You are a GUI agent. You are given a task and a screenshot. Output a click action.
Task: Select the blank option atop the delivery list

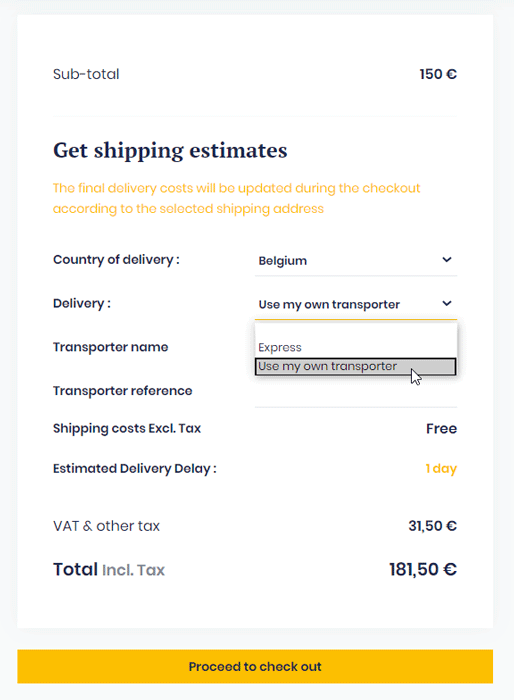pos(355,331)
